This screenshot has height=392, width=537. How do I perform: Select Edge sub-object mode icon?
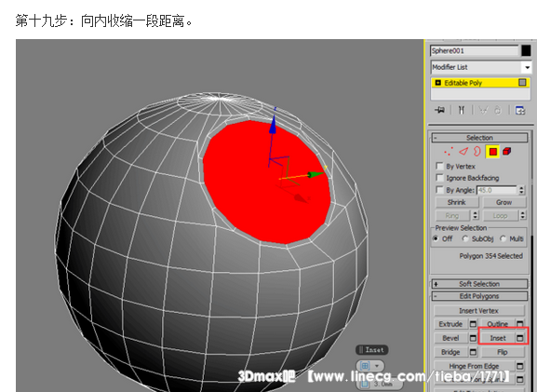point(463,152)
